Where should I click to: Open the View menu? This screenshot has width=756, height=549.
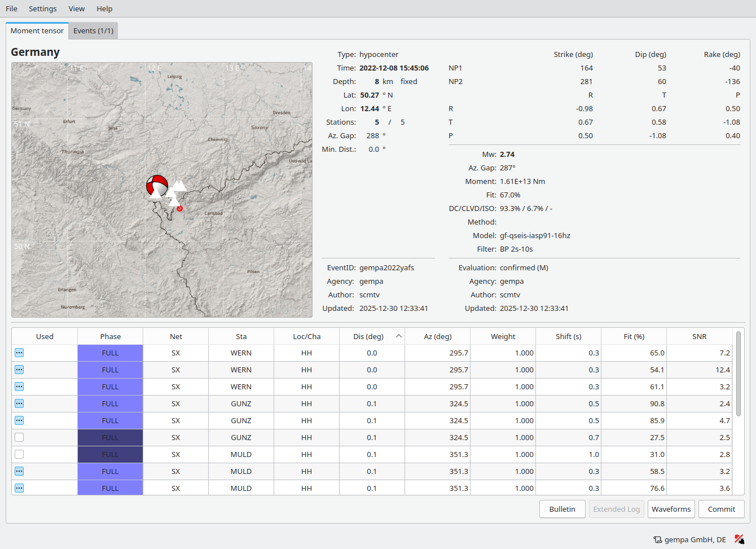(x=77, y=8)
